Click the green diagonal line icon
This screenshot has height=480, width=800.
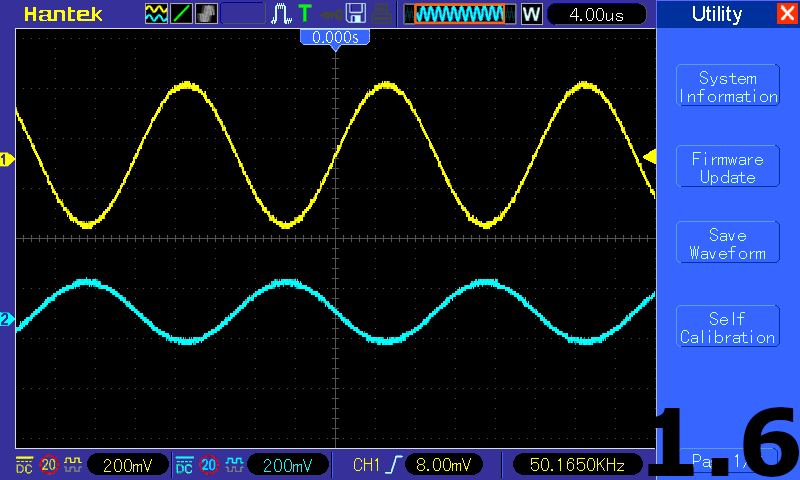[x=181, y=14]
